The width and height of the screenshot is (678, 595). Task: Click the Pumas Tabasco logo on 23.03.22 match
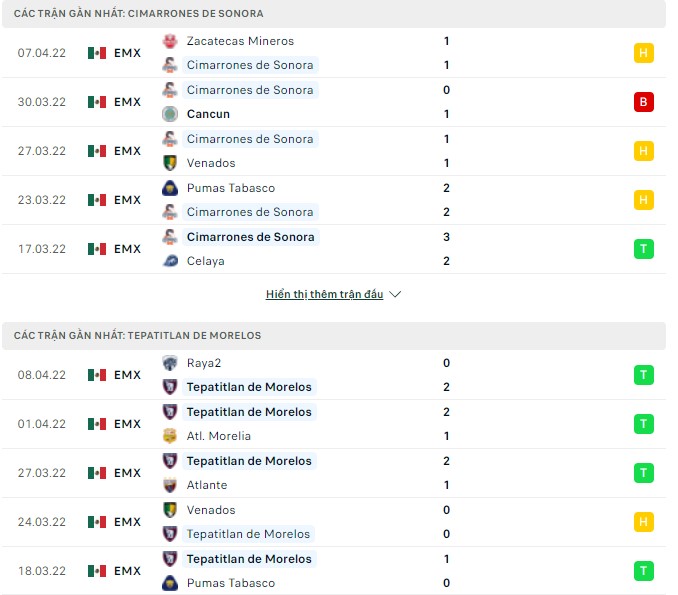point(170,188)
